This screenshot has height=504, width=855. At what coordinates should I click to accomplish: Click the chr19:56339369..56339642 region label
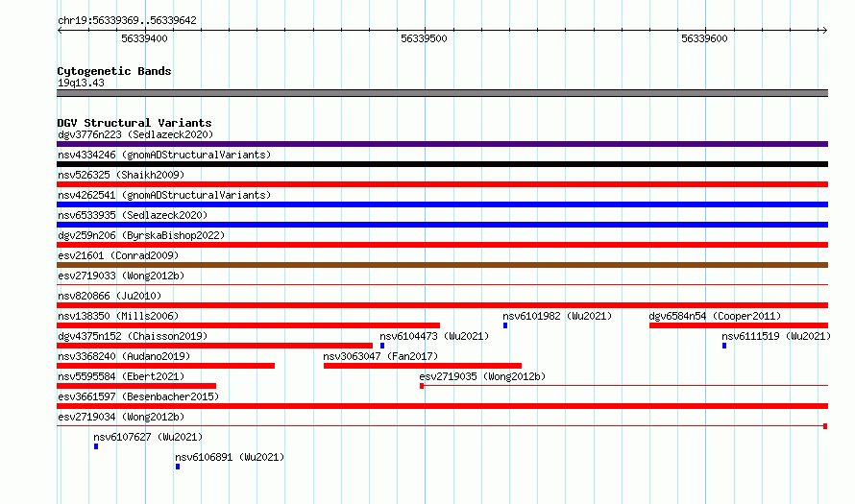click(127, 21)
